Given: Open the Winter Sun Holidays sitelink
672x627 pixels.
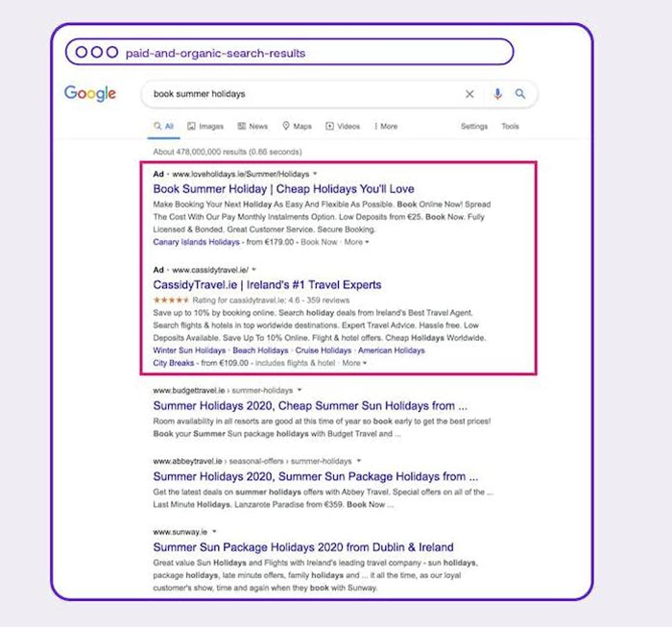Looking at the screenshot, I should click(x=189, y=350).
